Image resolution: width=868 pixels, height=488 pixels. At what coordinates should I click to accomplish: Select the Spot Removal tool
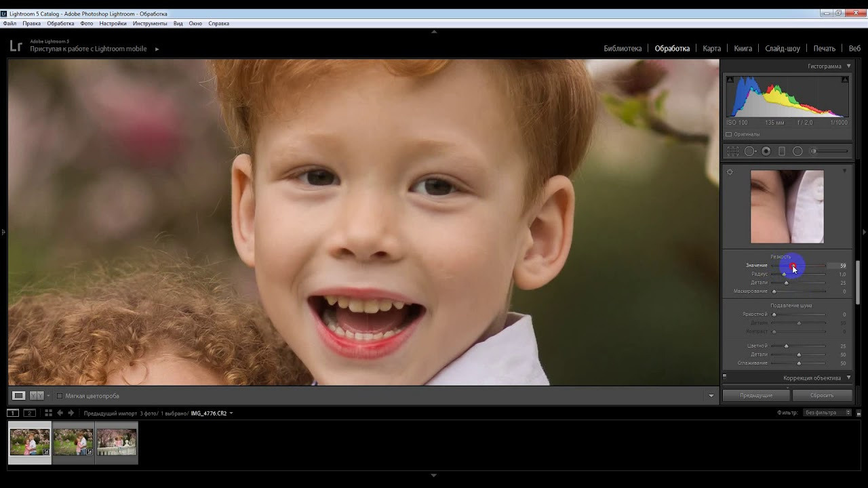click(x=750, y=151)
